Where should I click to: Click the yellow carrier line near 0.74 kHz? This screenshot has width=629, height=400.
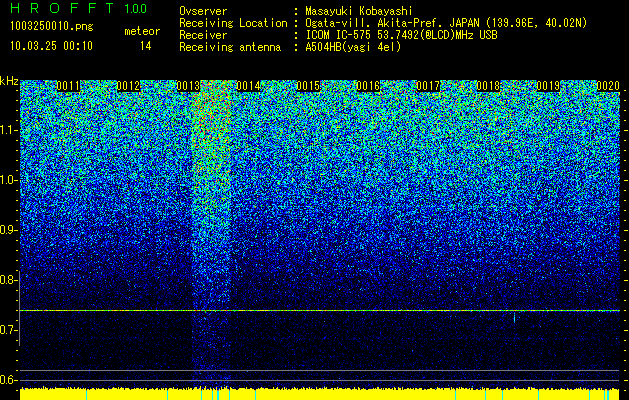(320, 311)
